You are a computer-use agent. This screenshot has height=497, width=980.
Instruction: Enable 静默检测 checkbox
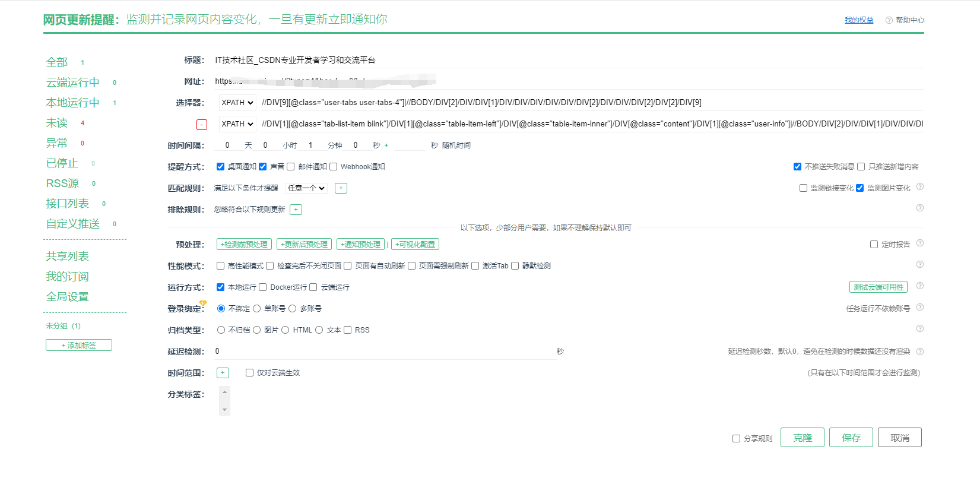click(515, 266)
